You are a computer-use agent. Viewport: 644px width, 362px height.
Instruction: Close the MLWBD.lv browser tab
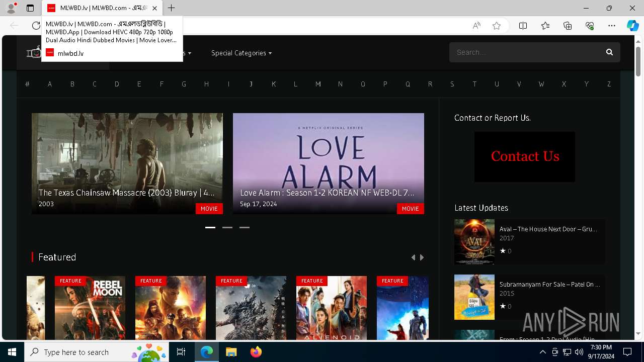[154, 8]
